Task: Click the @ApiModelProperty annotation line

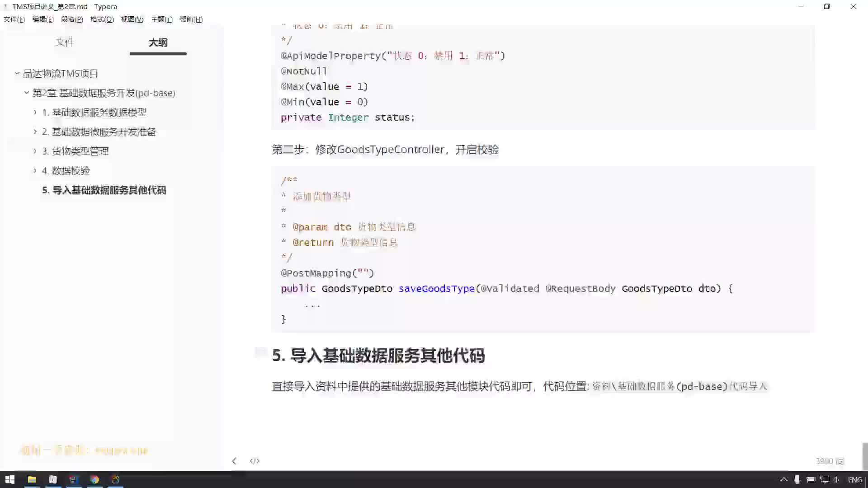Action: point(392,56)
